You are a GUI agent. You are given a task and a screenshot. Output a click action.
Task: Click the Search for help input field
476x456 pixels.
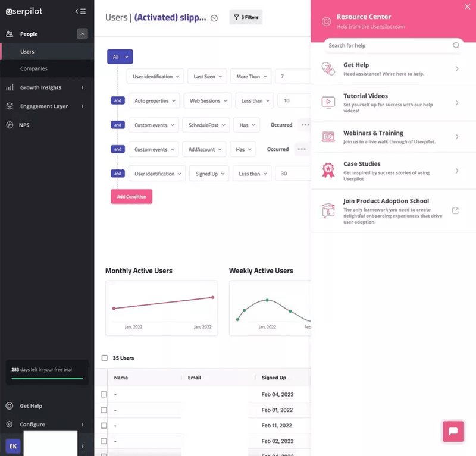coord(387,45)
